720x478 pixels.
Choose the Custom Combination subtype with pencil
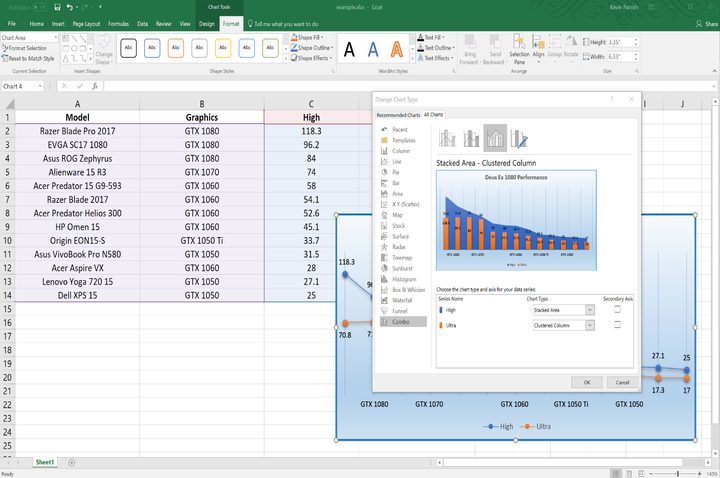(x=520, y=138)
